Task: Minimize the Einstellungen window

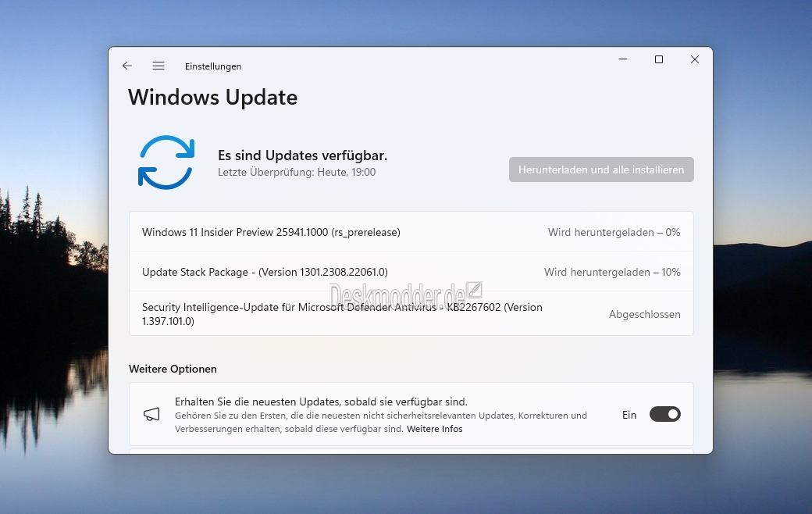Action: click(623, 59)
